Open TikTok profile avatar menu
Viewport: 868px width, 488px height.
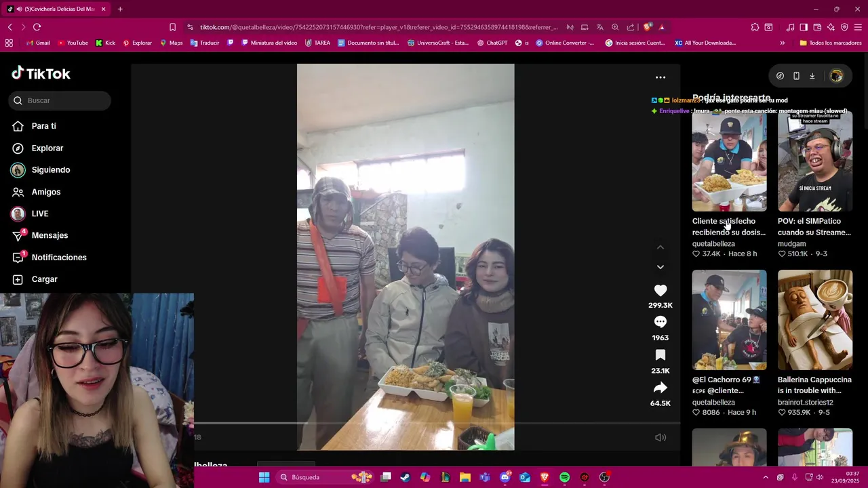(836, 76)
